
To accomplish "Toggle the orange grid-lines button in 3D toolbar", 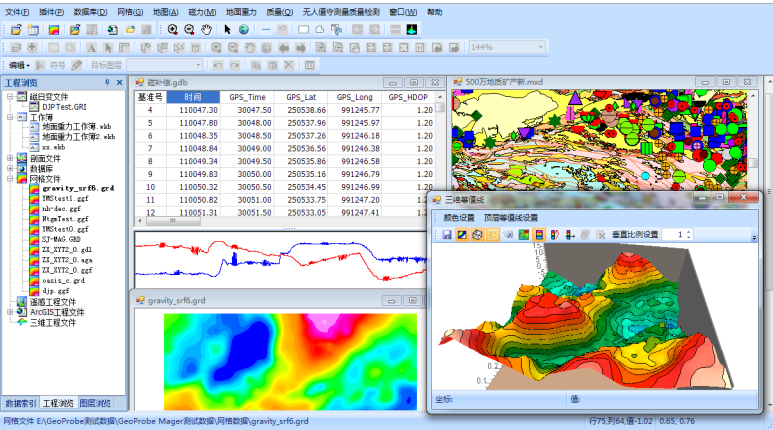I will click(493, 234).
